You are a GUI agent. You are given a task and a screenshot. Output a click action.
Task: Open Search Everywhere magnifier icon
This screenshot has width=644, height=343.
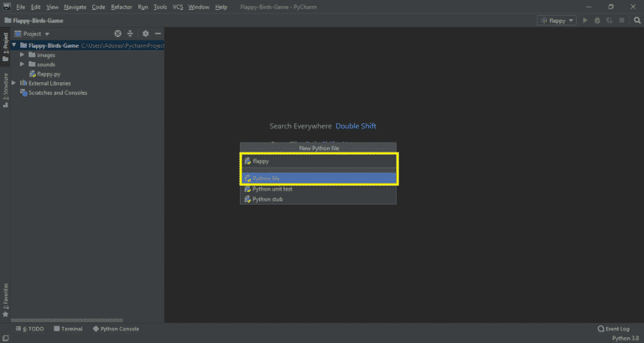[x=637, y=20]
